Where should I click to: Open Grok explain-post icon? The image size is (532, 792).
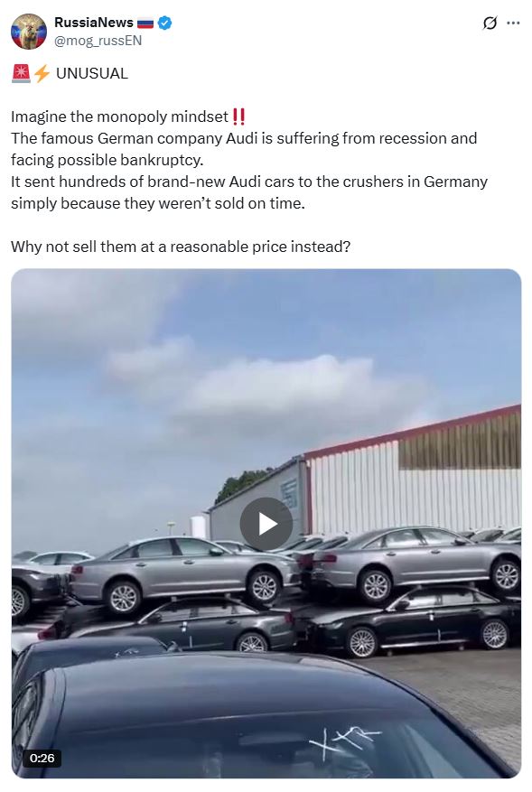(490, 23)
